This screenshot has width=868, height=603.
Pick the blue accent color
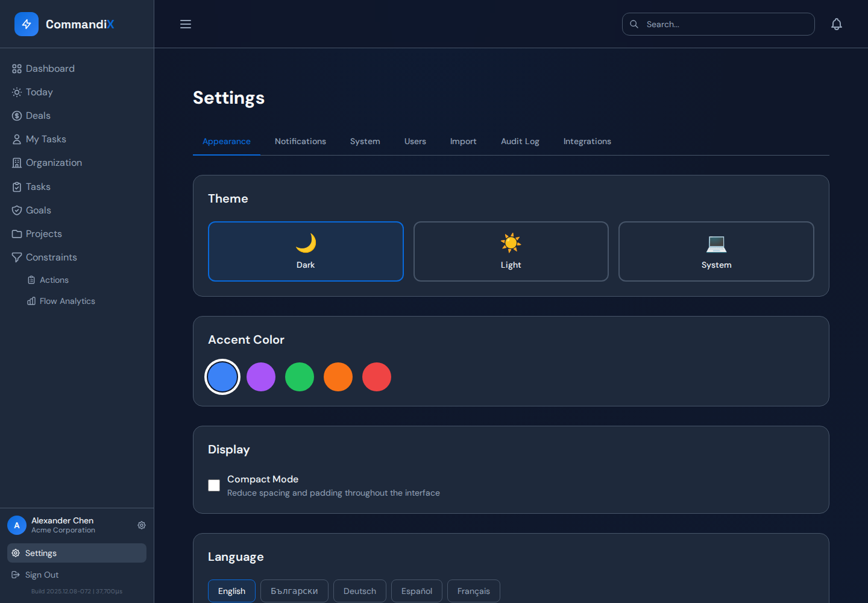click(222, 377)
